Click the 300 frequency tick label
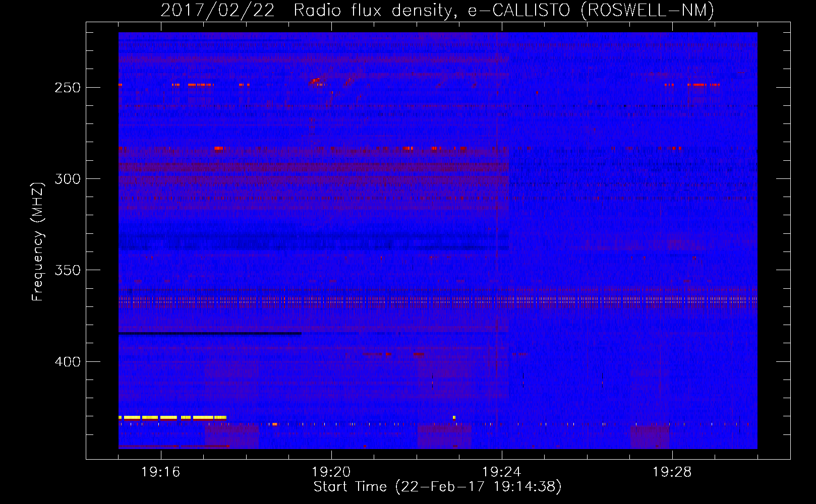 68,179
